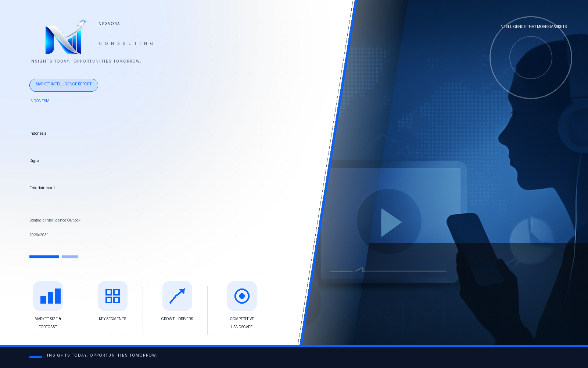Click the title word Digital

pos(35,160)
